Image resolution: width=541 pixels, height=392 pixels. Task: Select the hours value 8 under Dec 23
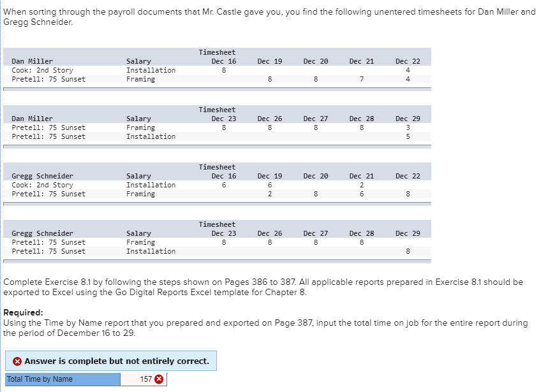pos(225,127)
